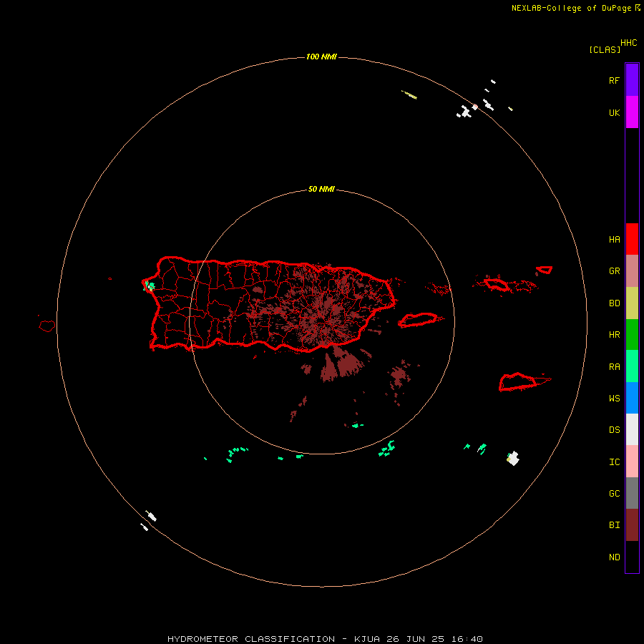Click the 'HR' legend label
The width and height of the screenshot is (644, 644).
click(614, 335)
